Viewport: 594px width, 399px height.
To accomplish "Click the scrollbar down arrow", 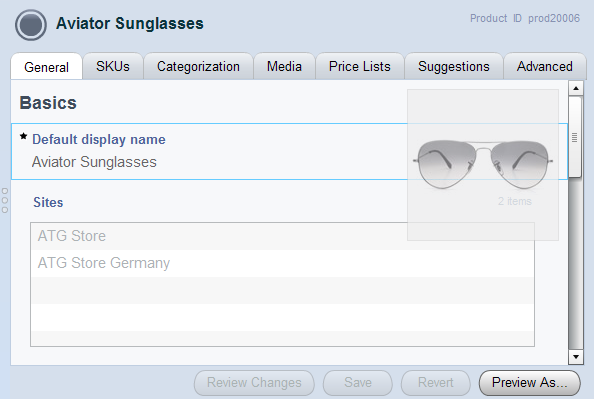I will point(576,357).
